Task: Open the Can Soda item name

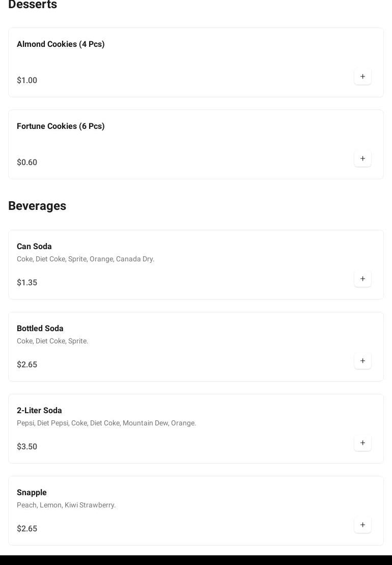Action: pyautogui.click(x=34, y=247)
